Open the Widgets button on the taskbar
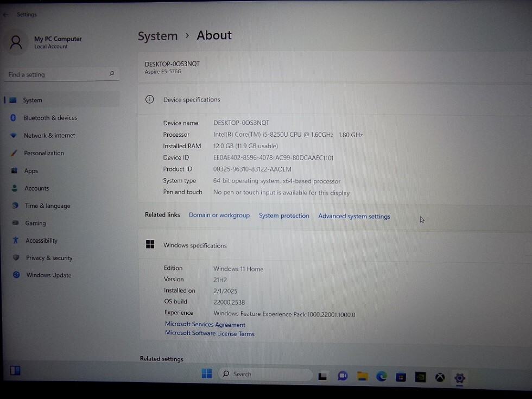The width and height of the screenshot is (532, 399). click(x=15, y=370)
